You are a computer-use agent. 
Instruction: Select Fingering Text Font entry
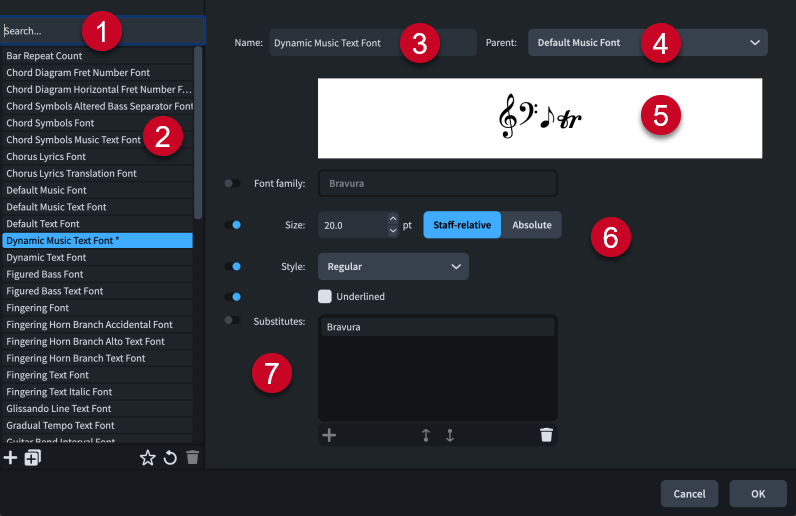(x=97, y=375)
